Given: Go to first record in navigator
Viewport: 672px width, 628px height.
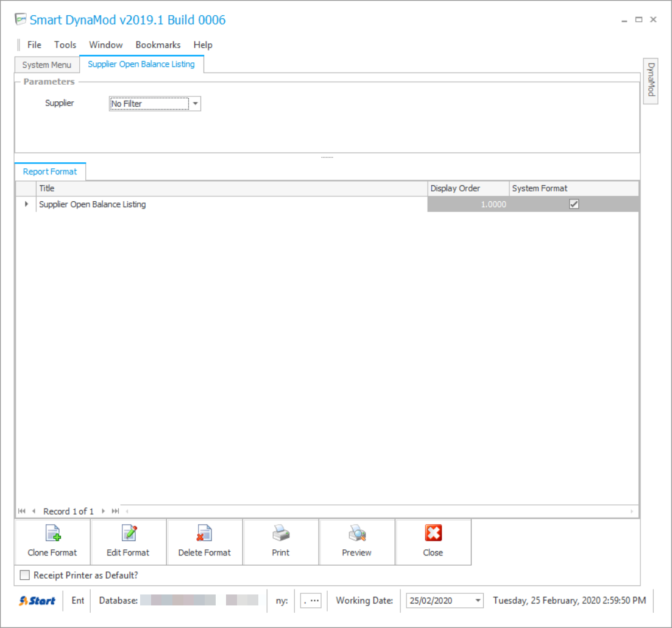Looking at the screenshot, I should coord(22,511).
